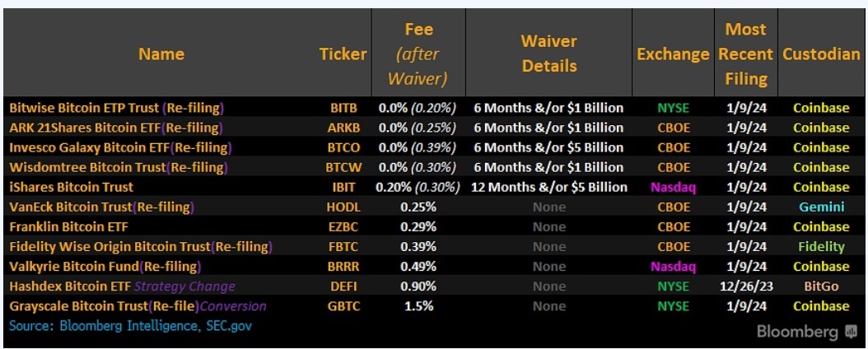This screenshot has height=349, width=868.
Task: Select the iShares Bitcoin Trust name
Action: pos(71,187)
